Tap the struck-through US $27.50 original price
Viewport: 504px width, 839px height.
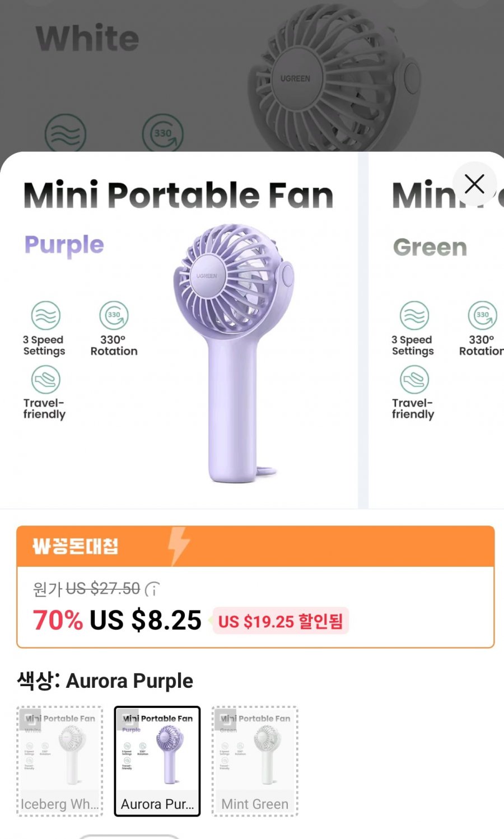pos(103,589)
